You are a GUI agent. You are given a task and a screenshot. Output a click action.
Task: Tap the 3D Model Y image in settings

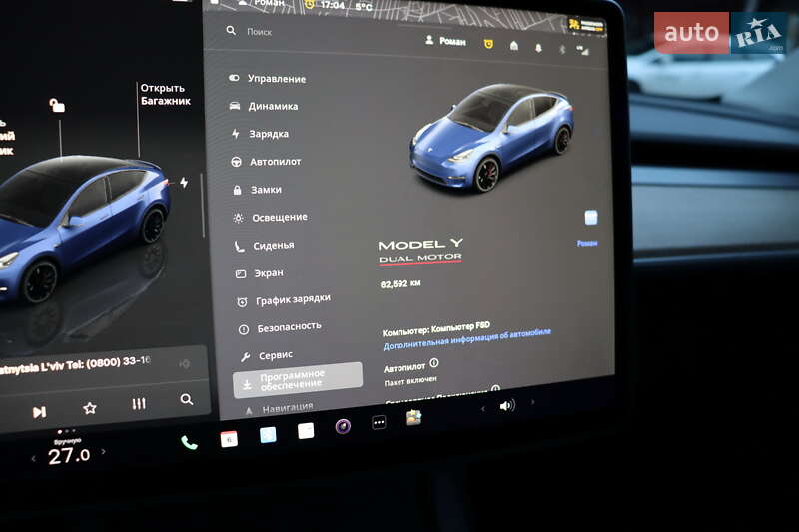point(492,138)
